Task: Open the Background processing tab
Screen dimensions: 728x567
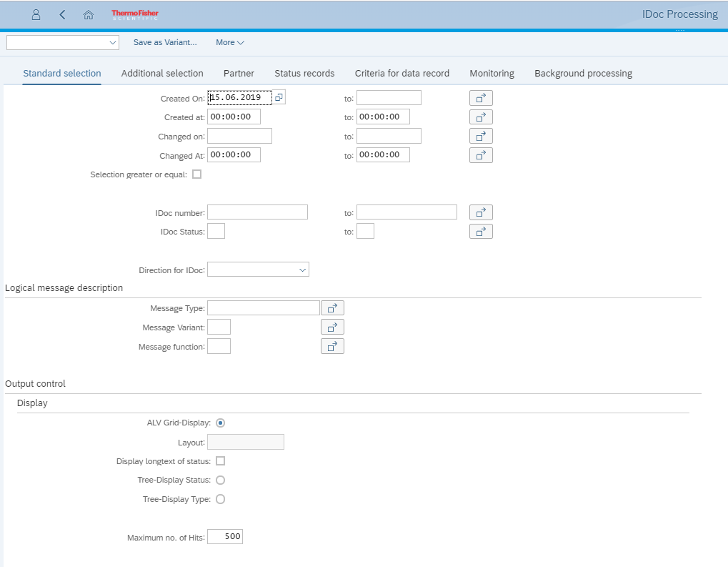Action: pyautogui.click(x=583, y=73)
